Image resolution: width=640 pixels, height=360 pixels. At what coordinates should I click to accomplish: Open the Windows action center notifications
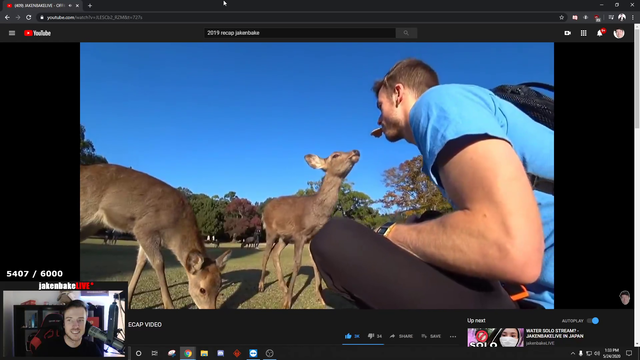tap(629, 353)
